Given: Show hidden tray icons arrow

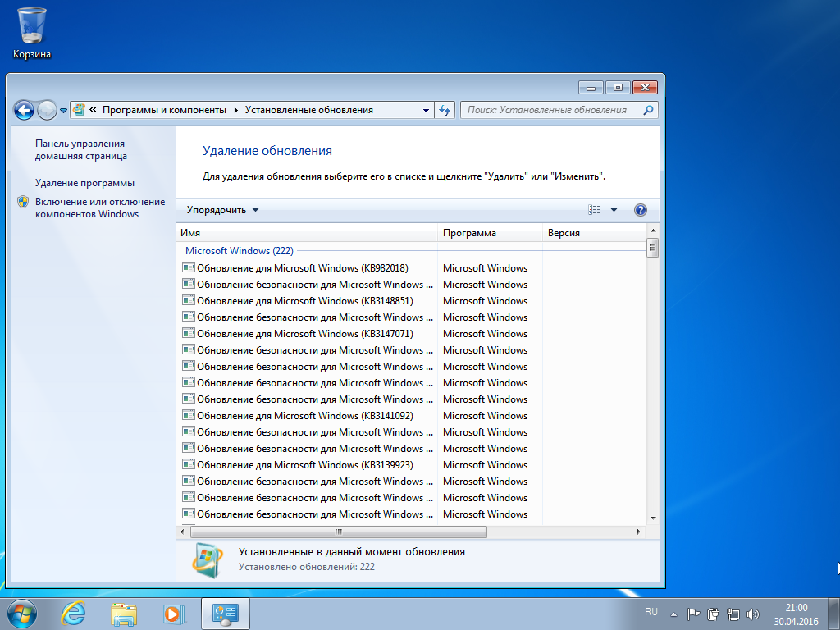Looking at the screenshot, I should coord(673,614).
